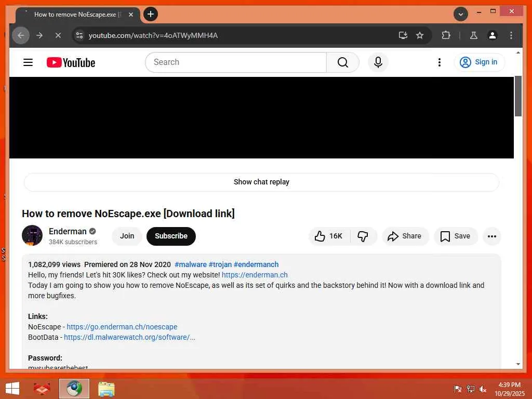Close the 'How to remove NoEscape.exe' tab
Image resolution: width=532 pixels, height=399 pixels.
tap(130, 15)
